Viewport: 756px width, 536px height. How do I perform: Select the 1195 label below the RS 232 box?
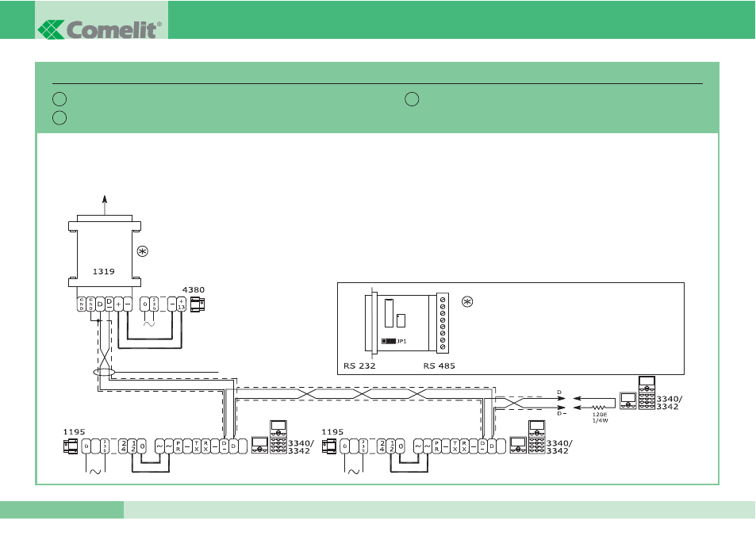coord(332,432)
